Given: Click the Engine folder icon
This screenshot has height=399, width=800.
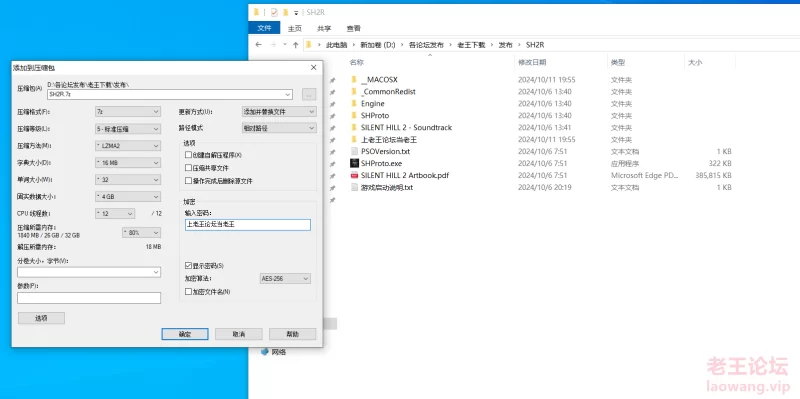Looking at the screenshot, I should click(355, 104).
